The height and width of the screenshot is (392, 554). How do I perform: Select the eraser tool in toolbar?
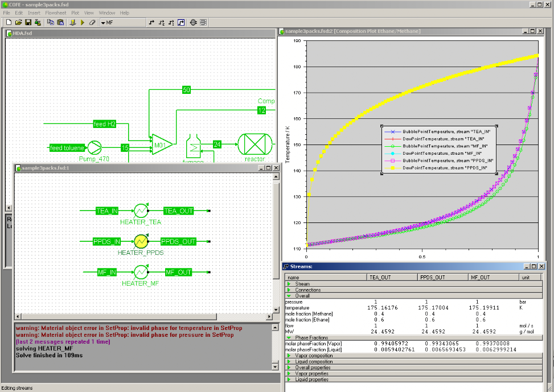click(x=92, y=22)
